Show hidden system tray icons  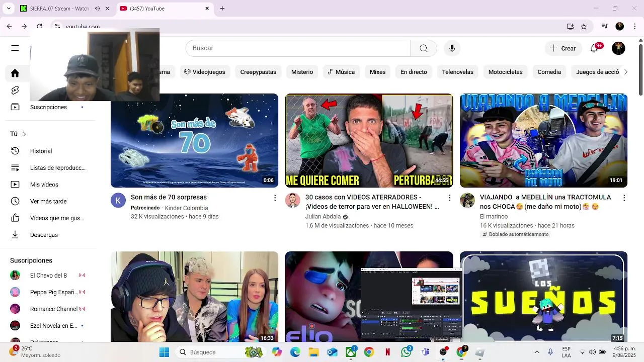[537, 352]
